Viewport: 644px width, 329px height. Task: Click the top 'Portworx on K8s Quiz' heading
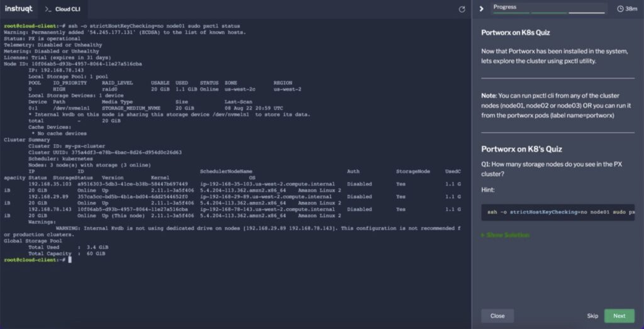(x=516, y=32)
